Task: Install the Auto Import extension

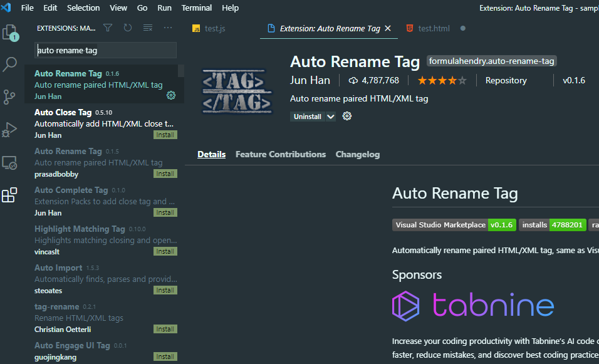Action: [x=165, y=290]
